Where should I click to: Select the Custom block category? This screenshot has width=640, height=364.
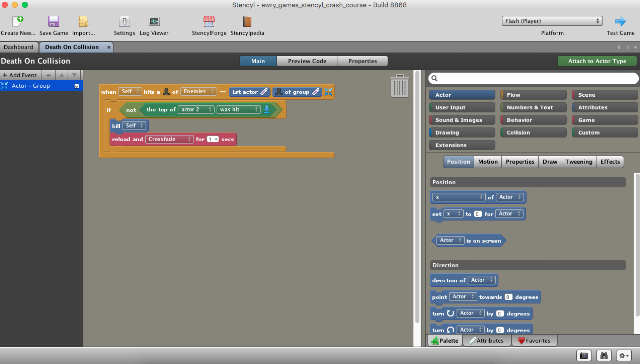coord(604,133)
